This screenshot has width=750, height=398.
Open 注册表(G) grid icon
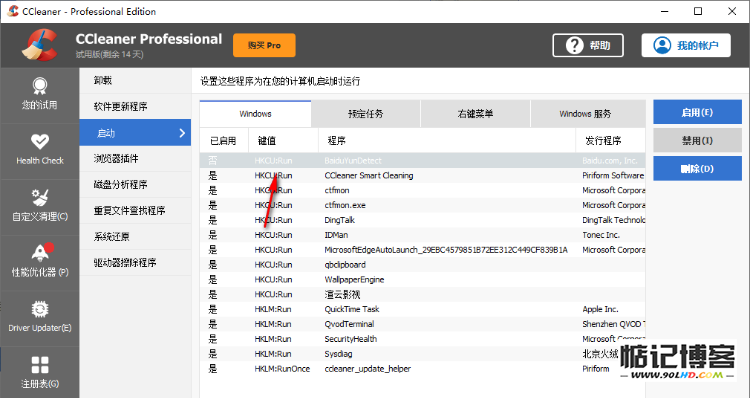[x=40, y=365]
